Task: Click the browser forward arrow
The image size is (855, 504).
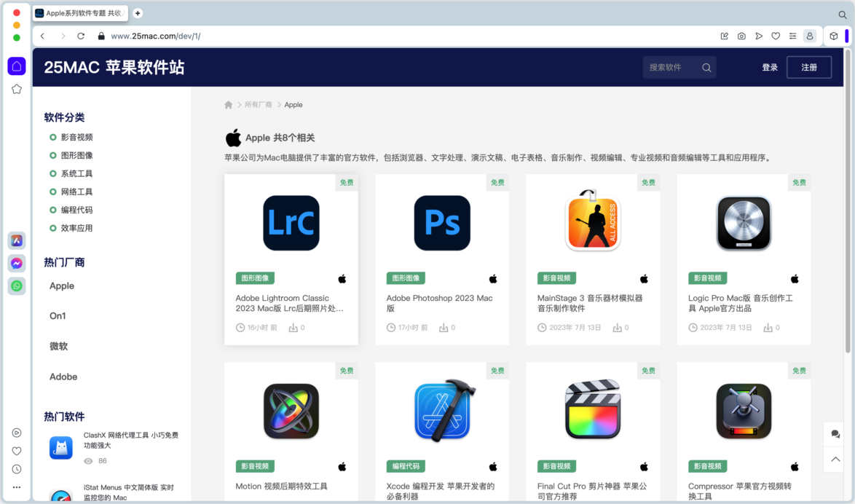Action: (63, 36)
